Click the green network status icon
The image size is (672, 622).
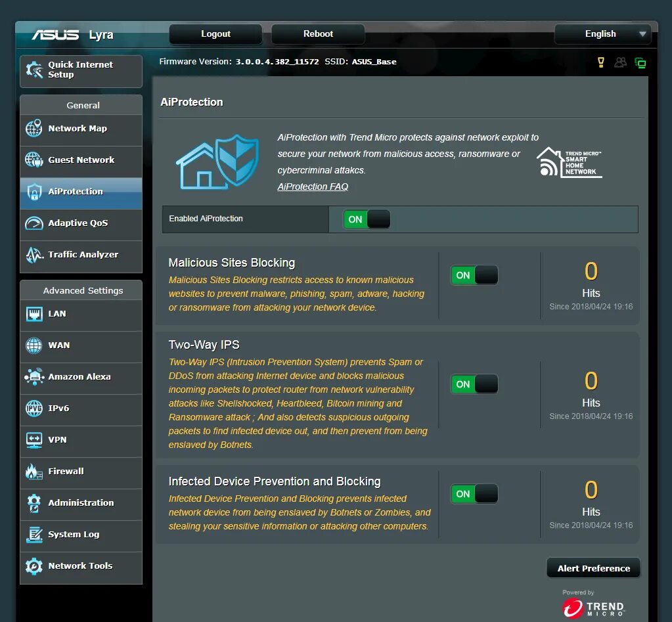[x=640, y=63]
